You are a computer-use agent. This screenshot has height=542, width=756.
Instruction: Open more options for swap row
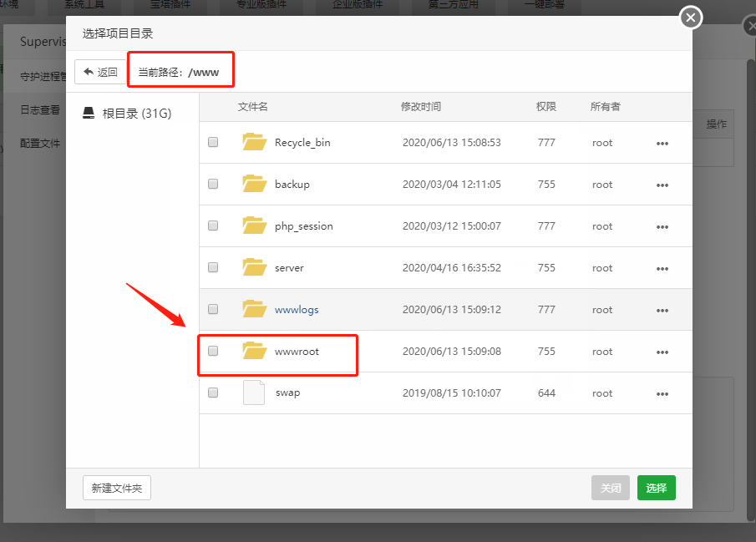point(662,394)
